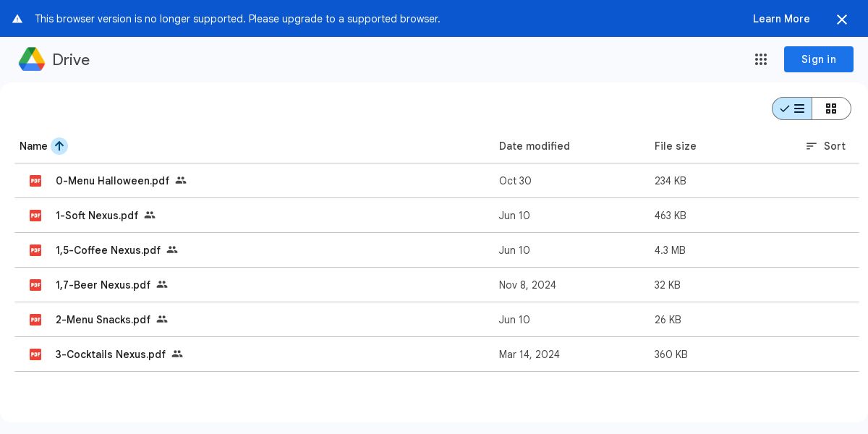
Task: Click the shared people icon beside 1-Soft Nexus.pdf
Action: click(150, 216)
